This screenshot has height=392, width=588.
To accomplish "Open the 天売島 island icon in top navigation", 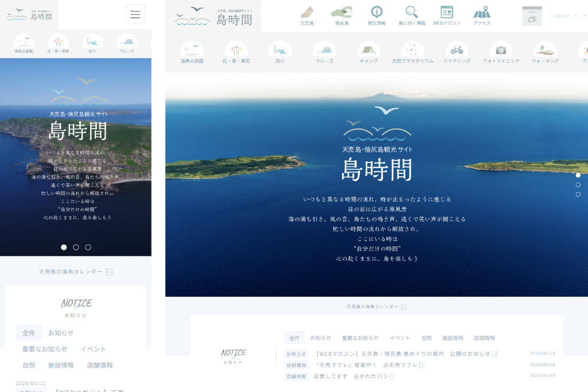I will 307,15.
